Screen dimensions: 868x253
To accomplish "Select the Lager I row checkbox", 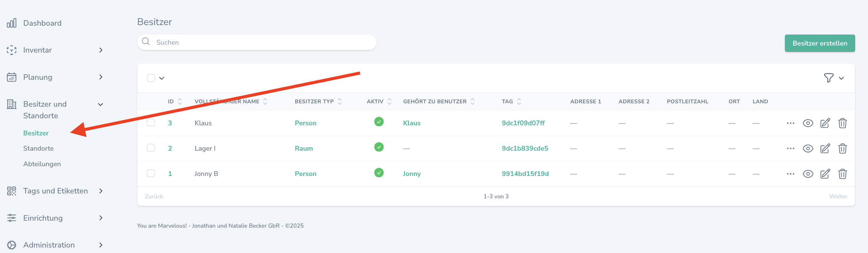I will 151,148.
